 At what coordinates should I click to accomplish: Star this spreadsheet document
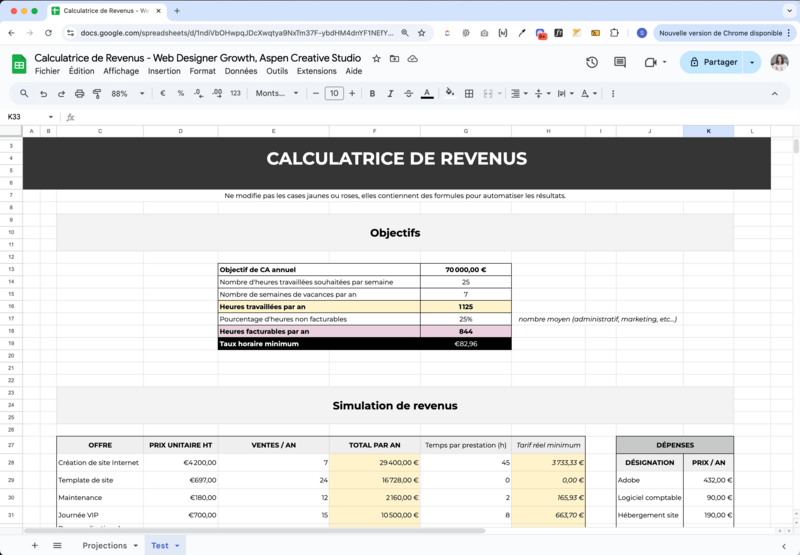[x=376, y=59]
